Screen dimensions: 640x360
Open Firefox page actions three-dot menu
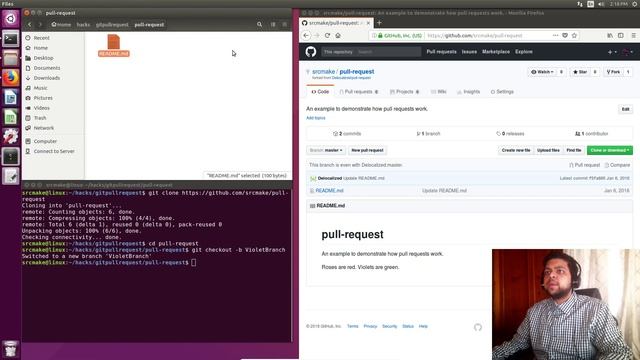point(556,36)
